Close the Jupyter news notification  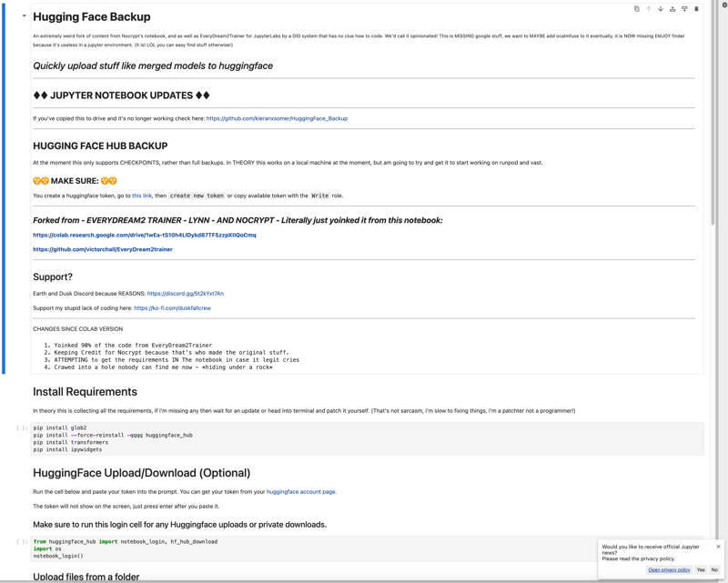(718, 547)
